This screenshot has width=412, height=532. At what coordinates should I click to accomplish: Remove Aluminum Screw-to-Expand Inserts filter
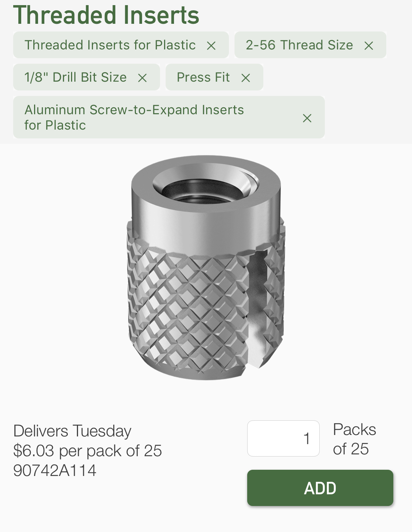coord(307,118)
